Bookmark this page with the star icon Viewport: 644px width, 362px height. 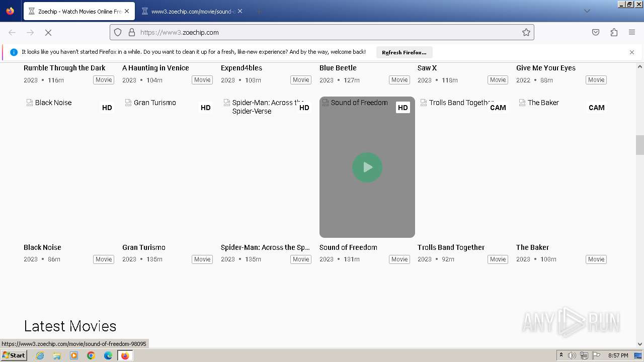pos(526,32)
